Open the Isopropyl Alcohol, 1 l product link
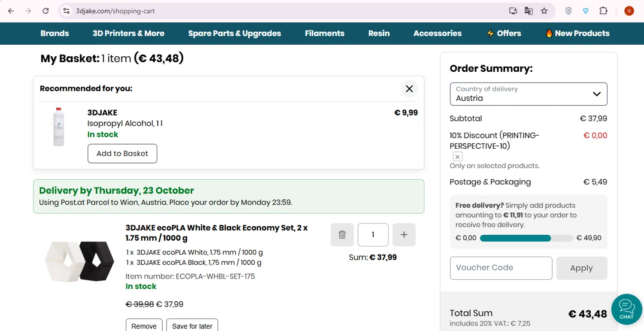The image size is (644, 331). point(125,123)
